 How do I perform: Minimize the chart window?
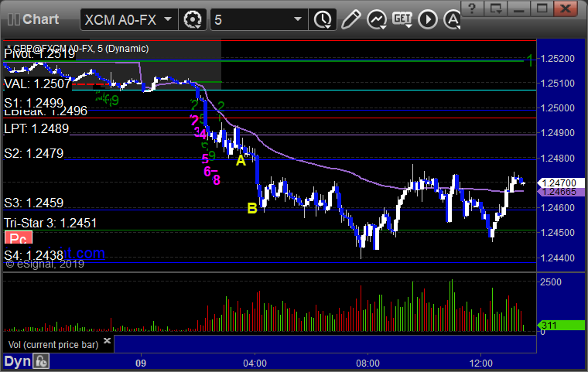[518, 9]
